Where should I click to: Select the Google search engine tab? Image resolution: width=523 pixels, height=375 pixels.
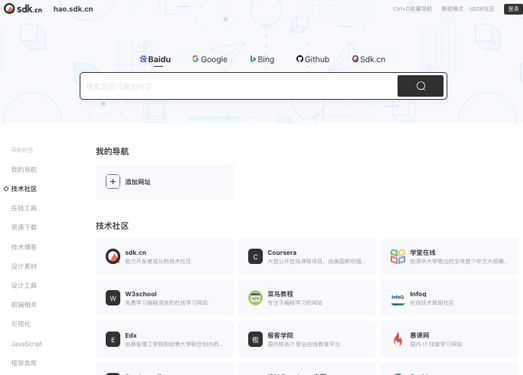(210, 59)
